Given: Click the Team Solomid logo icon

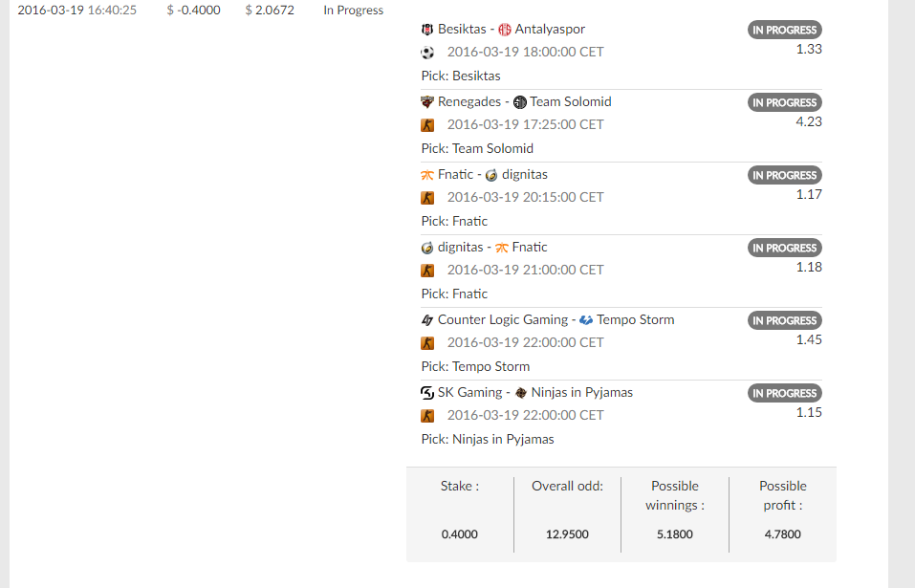Looking at the screenshot, I should coord(519,102).
